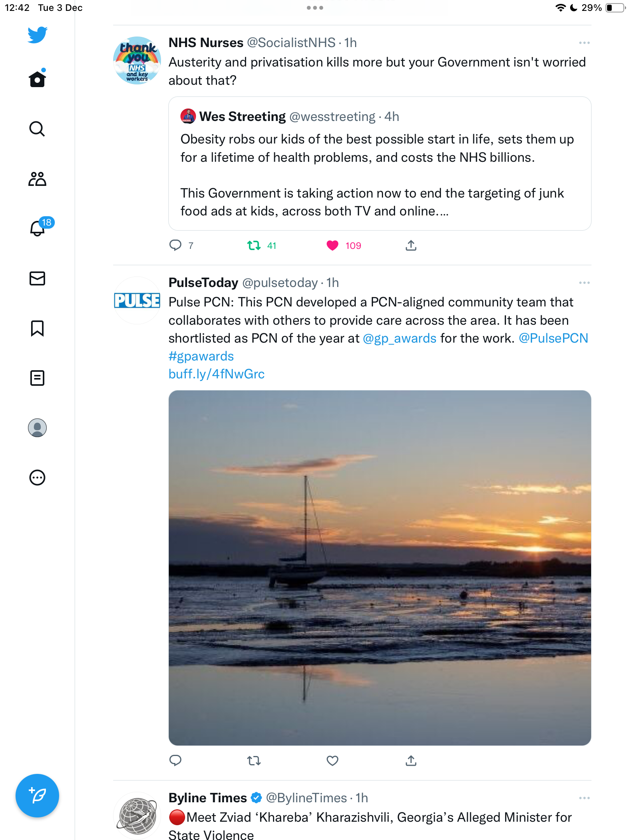Open Bookmarks in the sidebar
Screen dimensions: 630x840
pyautogui.click(x=37, y=328)
